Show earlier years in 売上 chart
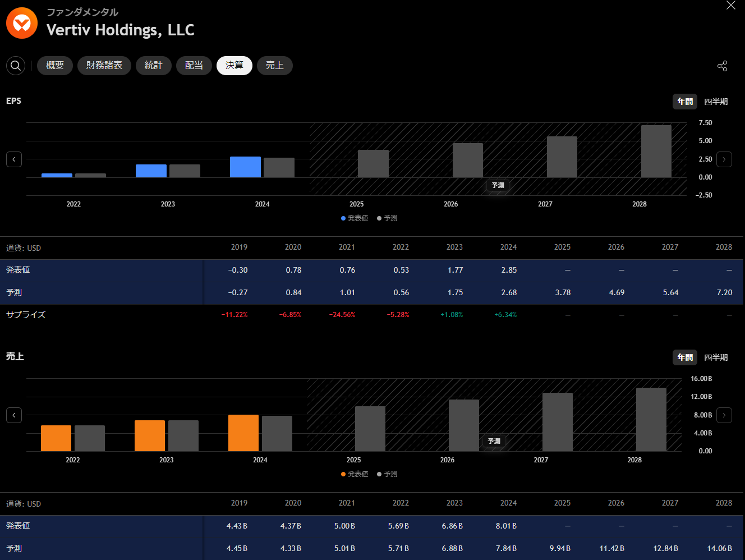The height and width of the screenshot is (560, 745). point(14,415)
